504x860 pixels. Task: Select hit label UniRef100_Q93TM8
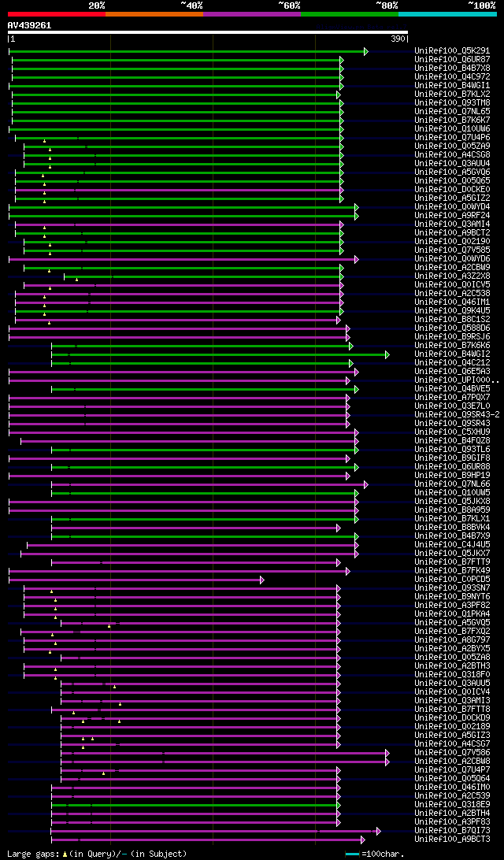click(453, 103)
